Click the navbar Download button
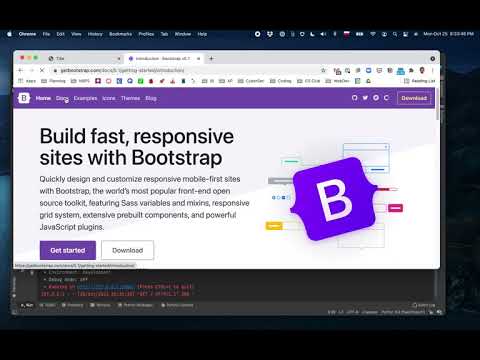The image size is (480, 360). (414, 98)
